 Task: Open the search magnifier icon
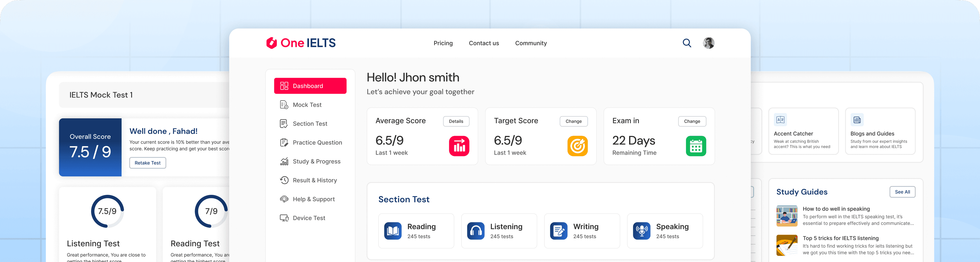(x=687, y=43)
